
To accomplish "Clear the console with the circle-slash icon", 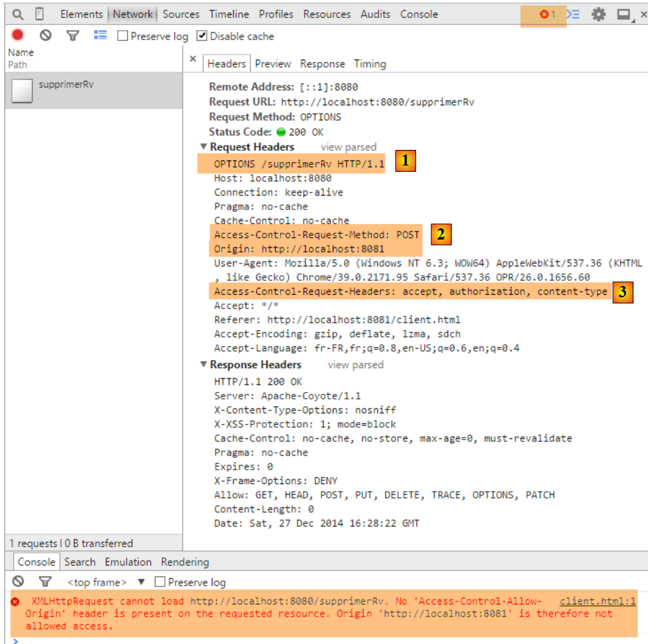I will (x=18, y=581).
